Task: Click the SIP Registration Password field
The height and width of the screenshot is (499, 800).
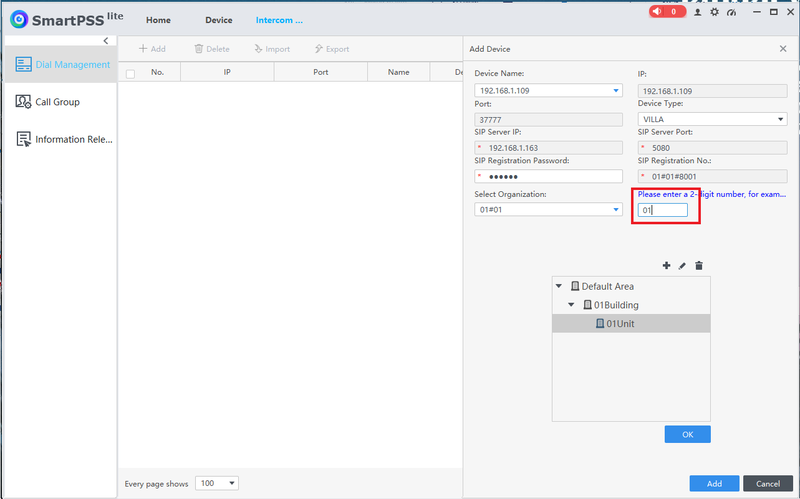Action: coord(548,177)
